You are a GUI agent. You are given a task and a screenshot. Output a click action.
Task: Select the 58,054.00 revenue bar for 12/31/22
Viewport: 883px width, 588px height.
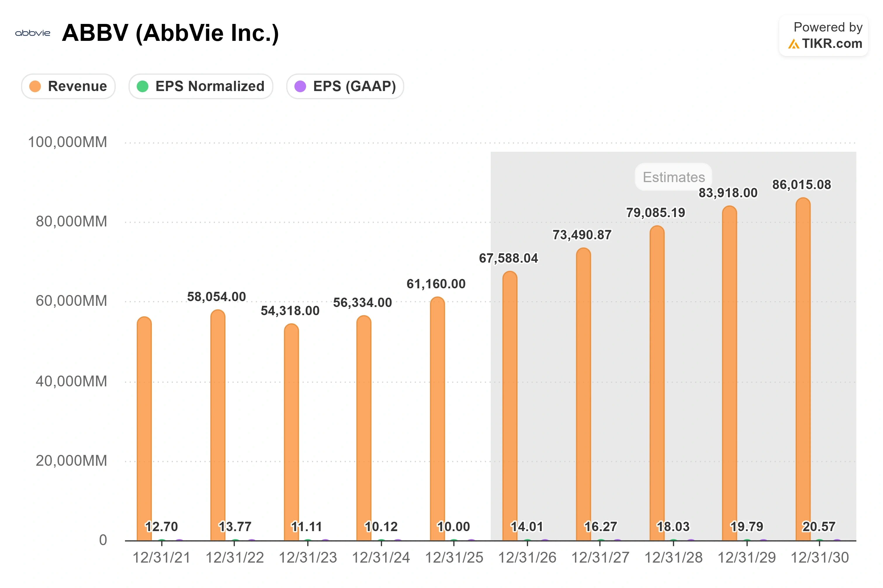(x=218, y=425)
